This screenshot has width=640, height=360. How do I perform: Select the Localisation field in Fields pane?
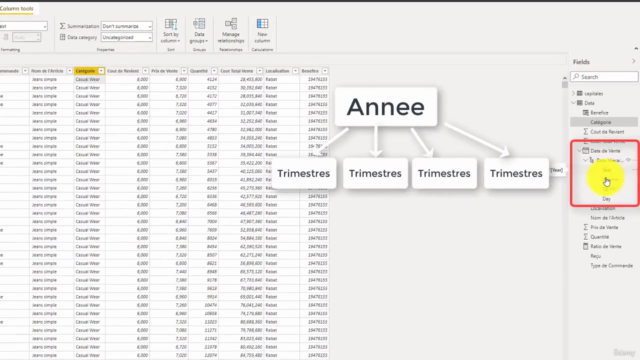(603, 208)
